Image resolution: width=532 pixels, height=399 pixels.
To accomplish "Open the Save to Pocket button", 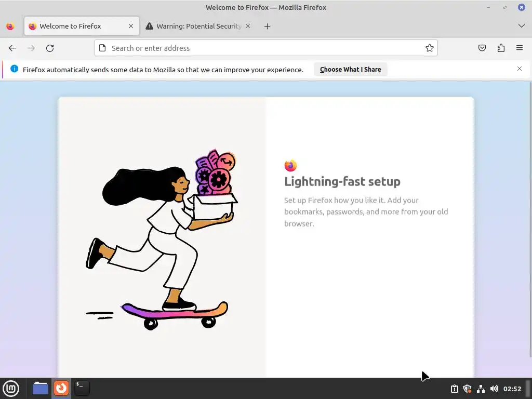I will pyautogui.click(x=482, y=48).
